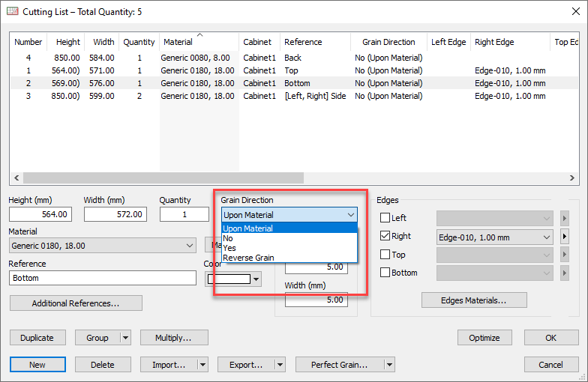
Task: Sort by the Right Edge column header
Action: click(x=510, y=42)
